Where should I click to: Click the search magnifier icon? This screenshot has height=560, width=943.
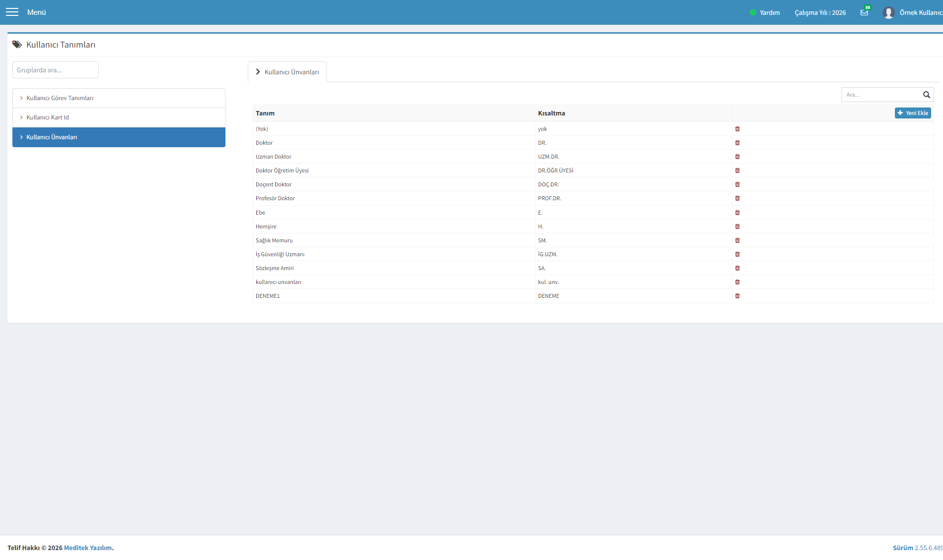tap(927, 95)
